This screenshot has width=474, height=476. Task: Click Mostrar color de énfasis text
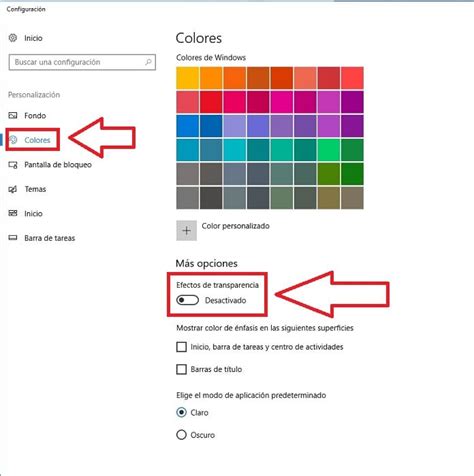[265, 328]
